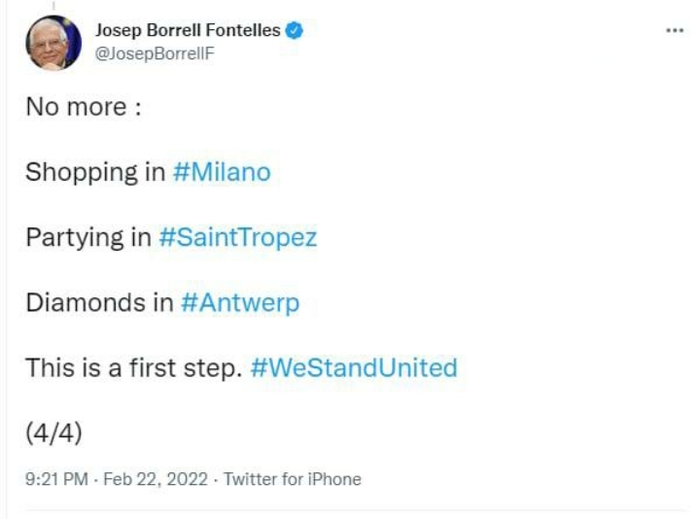Screen dimensions: 700x519
Task: Select the #Antwerp hashtag
Action: [x=240, y=303]
